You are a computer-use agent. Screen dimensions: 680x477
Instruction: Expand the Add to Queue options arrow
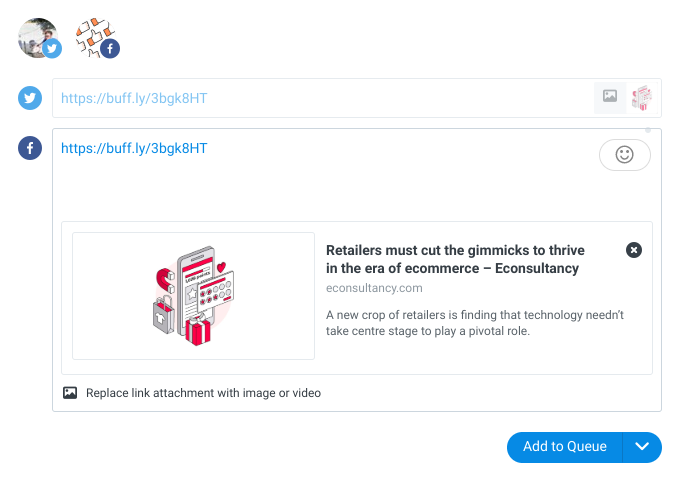(x=642, y=447)
